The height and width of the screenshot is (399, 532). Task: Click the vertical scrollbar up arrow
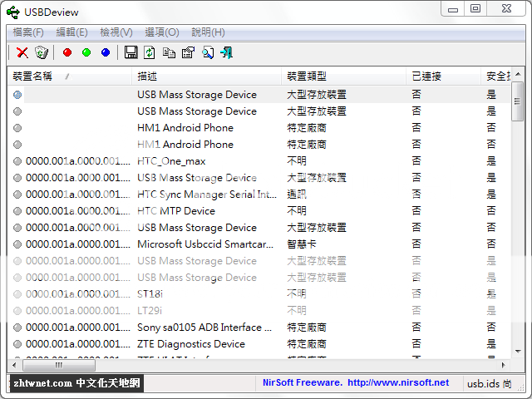518,74
